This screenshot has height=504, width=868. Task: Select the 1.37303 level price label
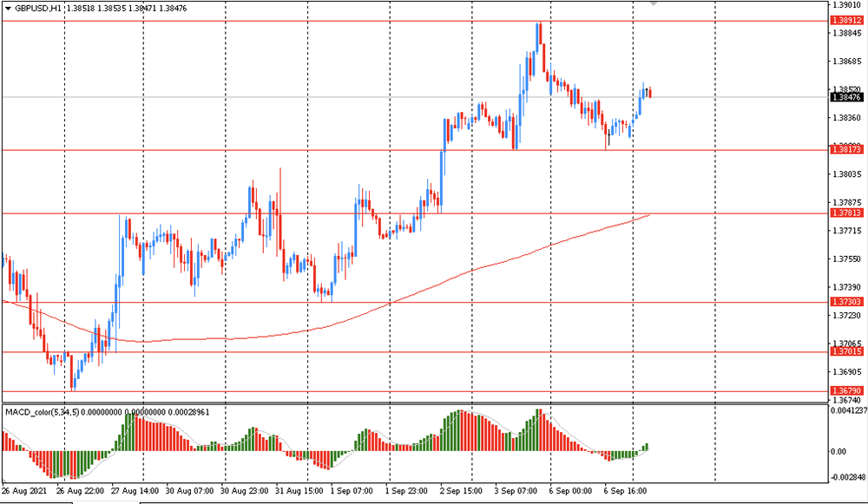(x=847, y=302)
